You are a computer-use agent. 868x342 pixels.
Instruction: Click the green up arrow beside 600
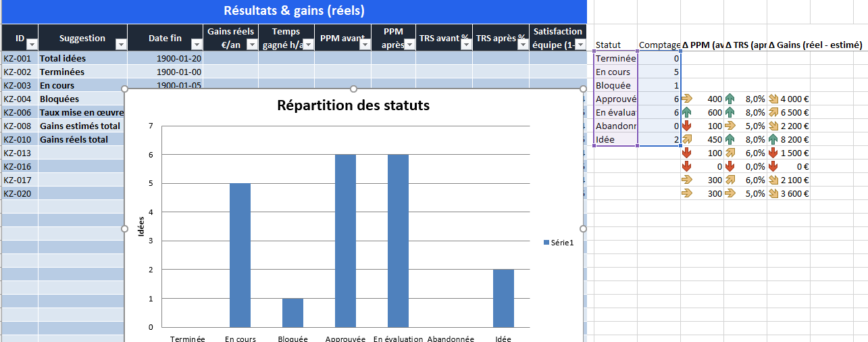point(687,112)
